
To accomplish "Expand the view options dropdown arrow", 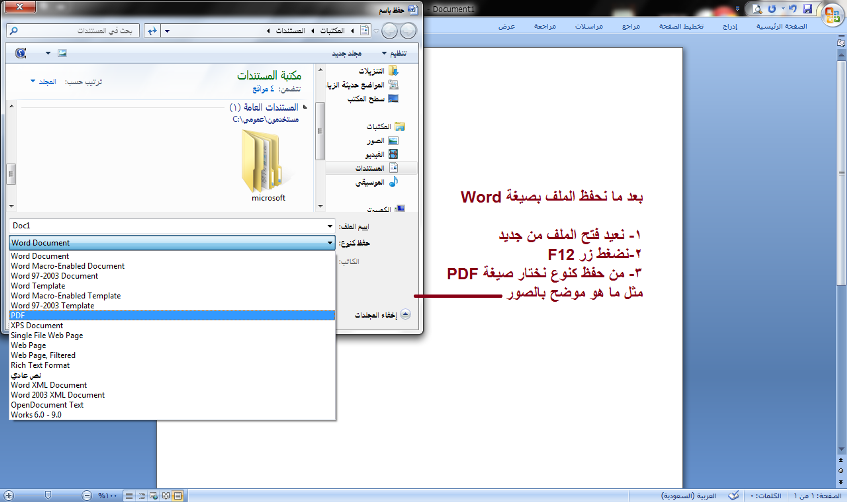I will pyautogui.click(x=48, y=53).
